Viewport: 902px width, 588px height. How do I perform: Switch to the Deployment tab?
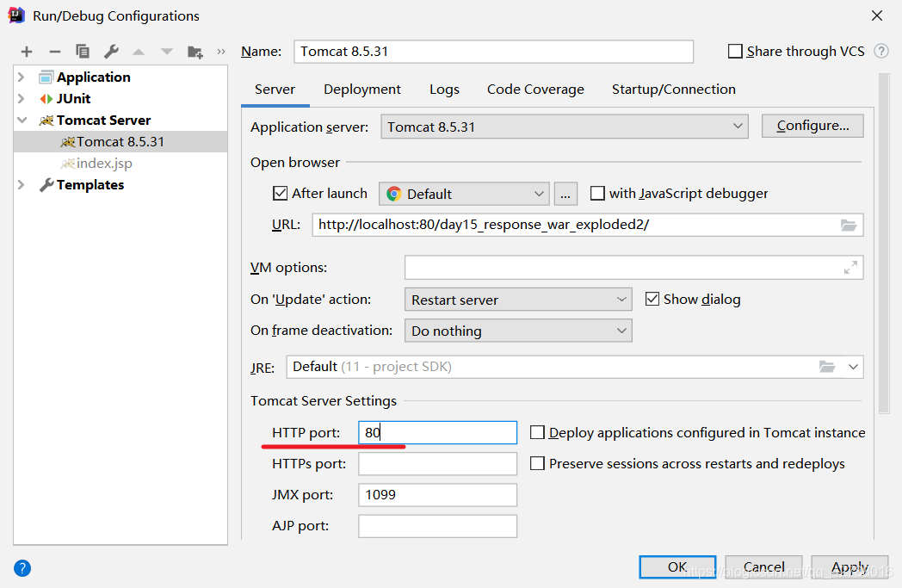click(x=362, y=90)
